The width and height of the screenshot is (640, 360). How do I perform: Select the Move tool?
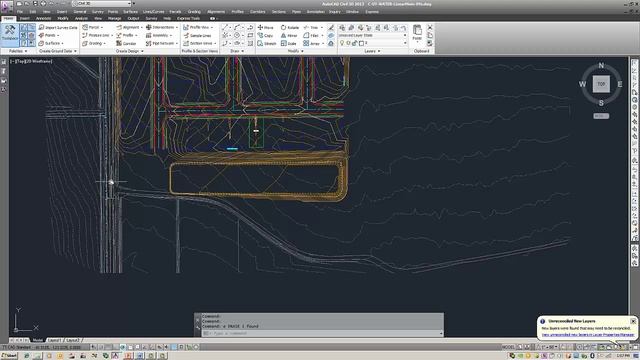pyautogui.click(x=266, y=27)
